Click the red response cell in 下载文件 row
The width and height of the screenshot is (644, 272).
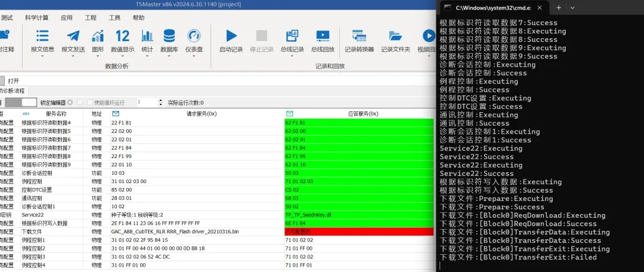(x=359, y=231)
